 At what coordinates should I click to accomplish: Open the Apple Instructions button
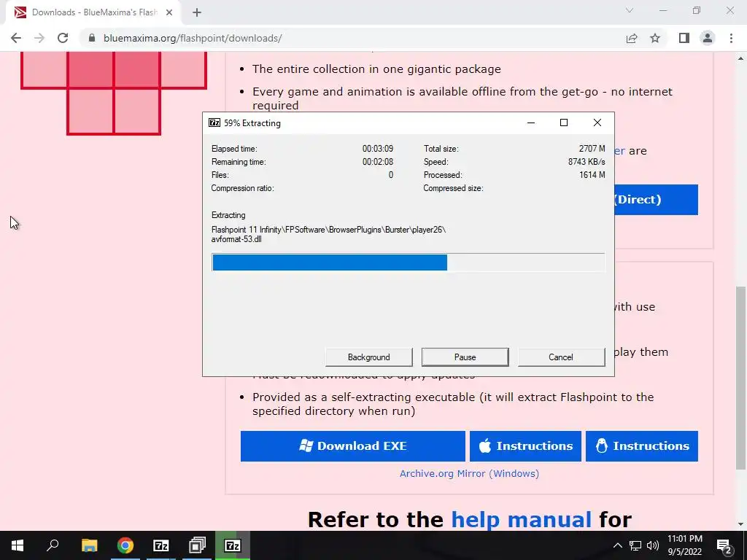[525, 446]
